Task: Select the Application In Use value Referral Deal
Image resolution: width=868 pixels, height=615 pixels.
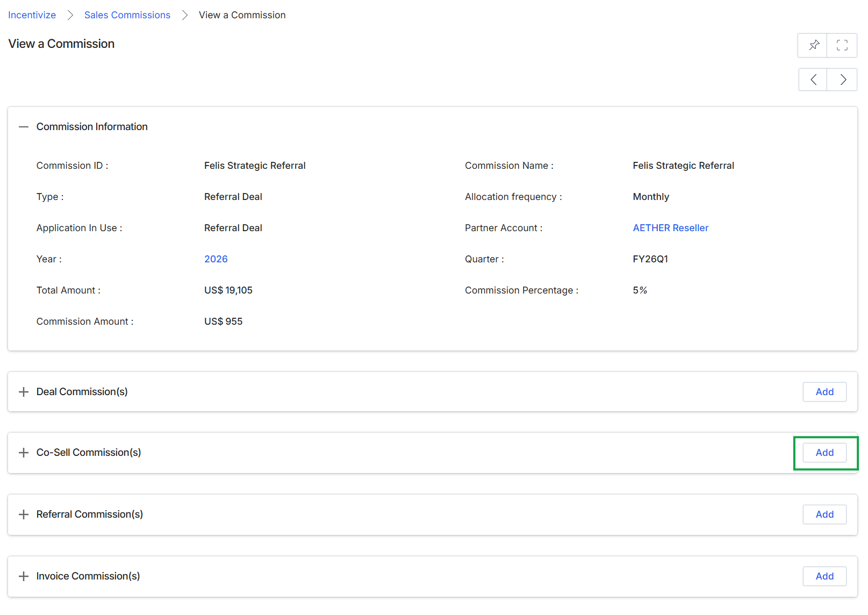Action: coord(233,228)
